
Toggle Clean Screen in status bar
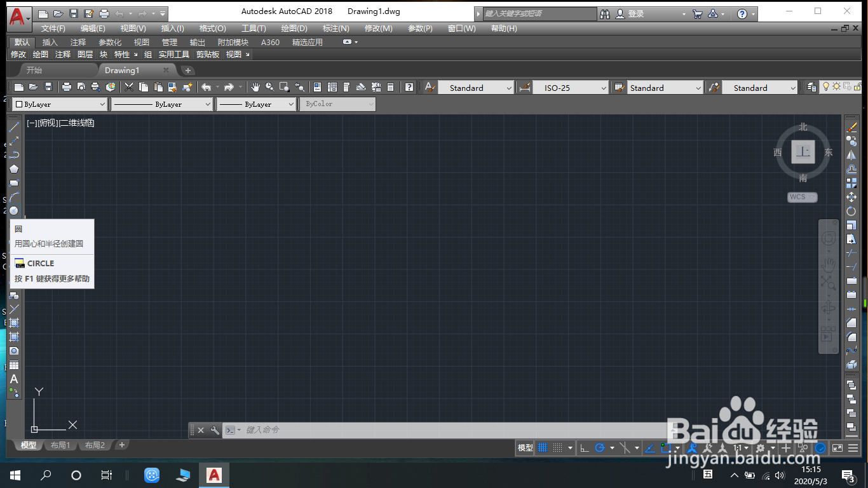point(837,448)
